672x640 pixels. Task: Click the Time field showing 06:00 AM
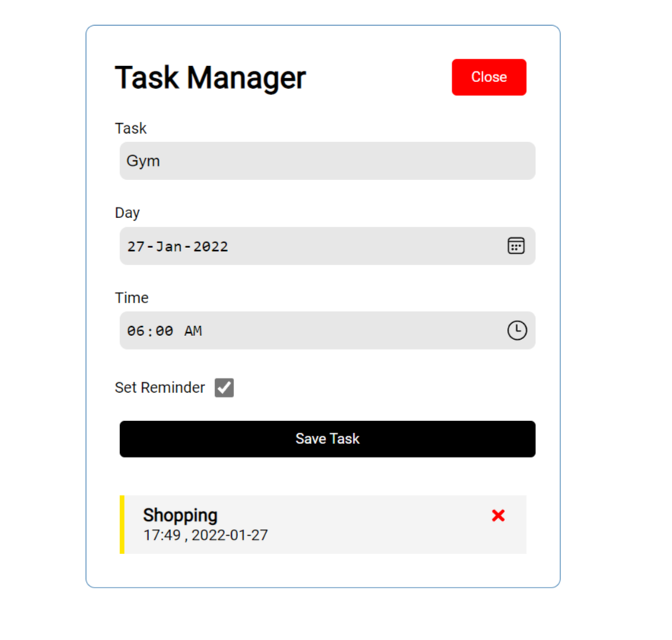point(328,331)
